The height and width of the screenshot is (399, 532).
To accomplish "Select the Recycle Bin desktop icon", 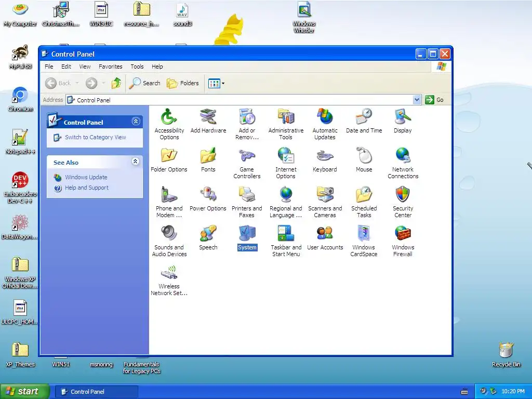I will [x=506, y=350].
